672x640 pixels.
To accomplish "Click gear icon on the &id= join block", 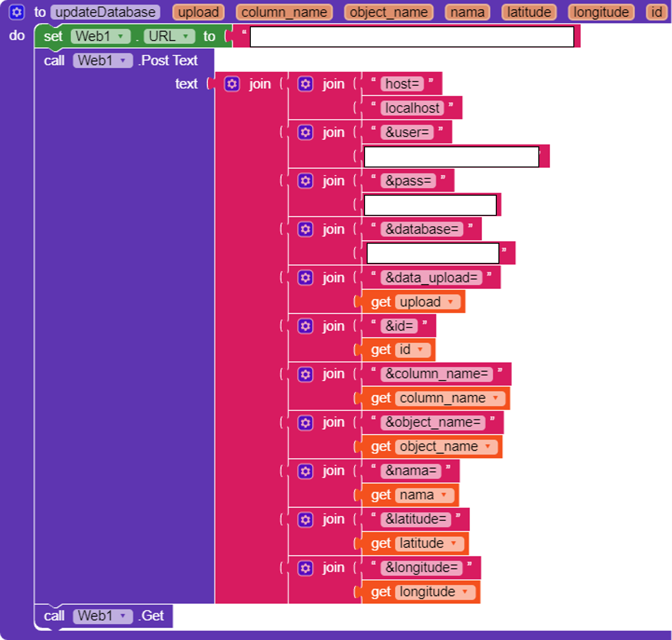I will point(305,326).
